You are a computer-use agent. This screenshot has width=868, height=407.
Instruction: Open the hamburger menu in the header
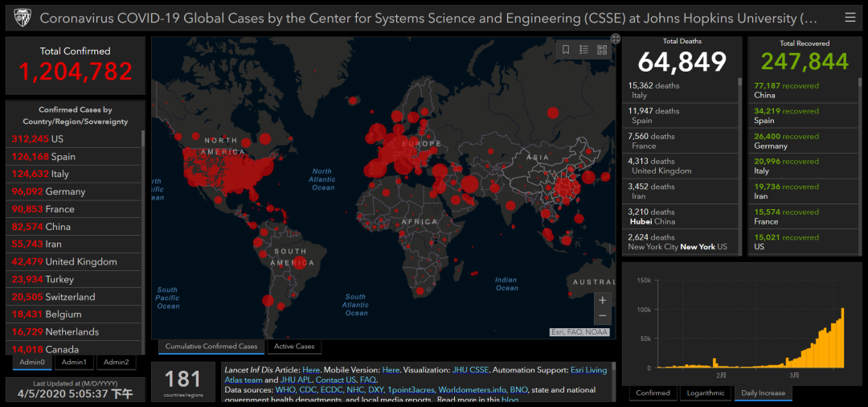pos(850,18)
